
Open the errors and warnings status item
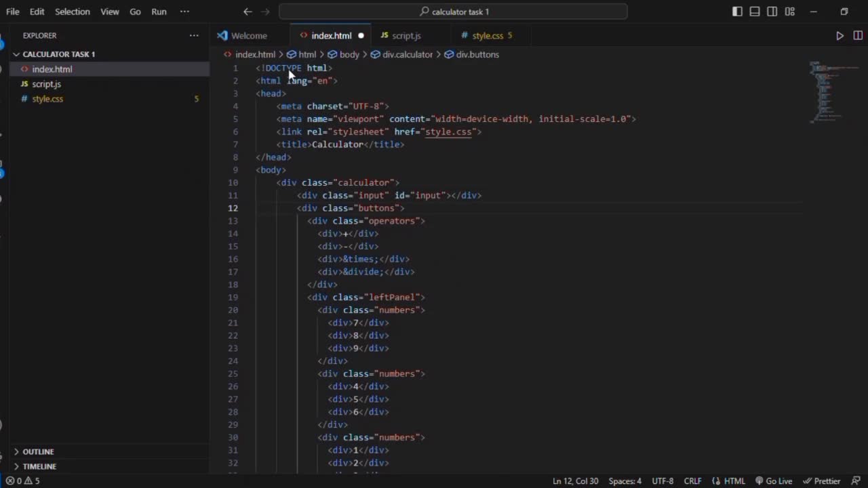(22, 481)
